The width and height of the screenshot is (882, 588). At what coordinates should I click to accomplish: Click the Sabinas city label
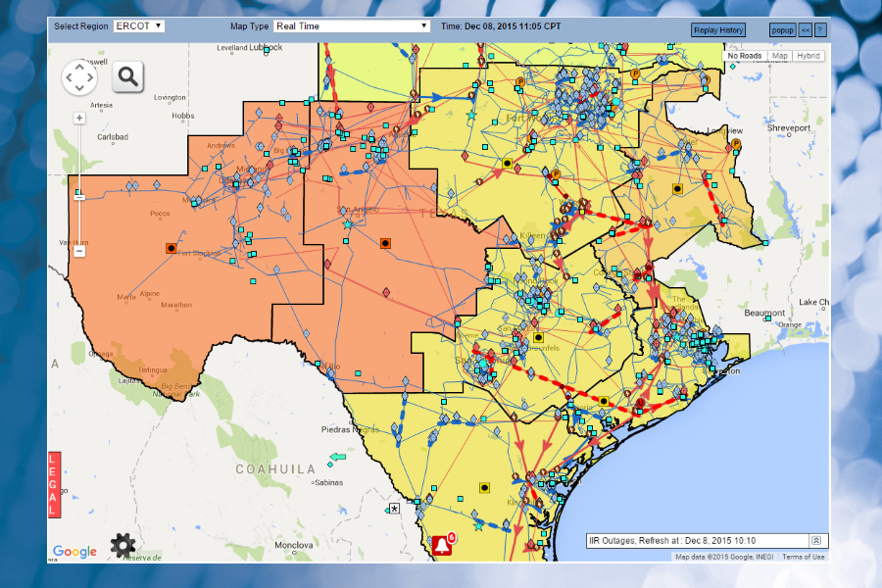[x=328, y=482]
